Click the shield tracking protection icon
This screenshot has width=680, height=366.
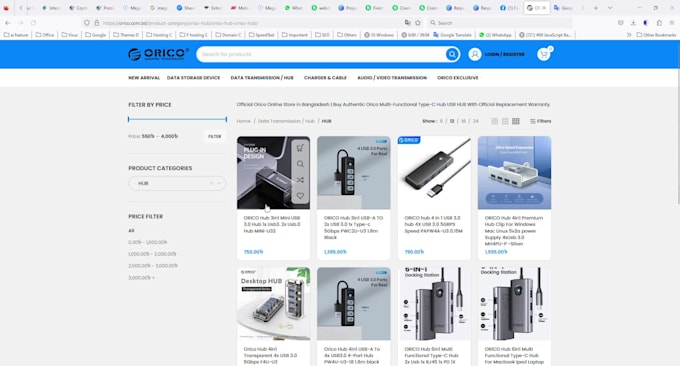(x=87, y=23)
